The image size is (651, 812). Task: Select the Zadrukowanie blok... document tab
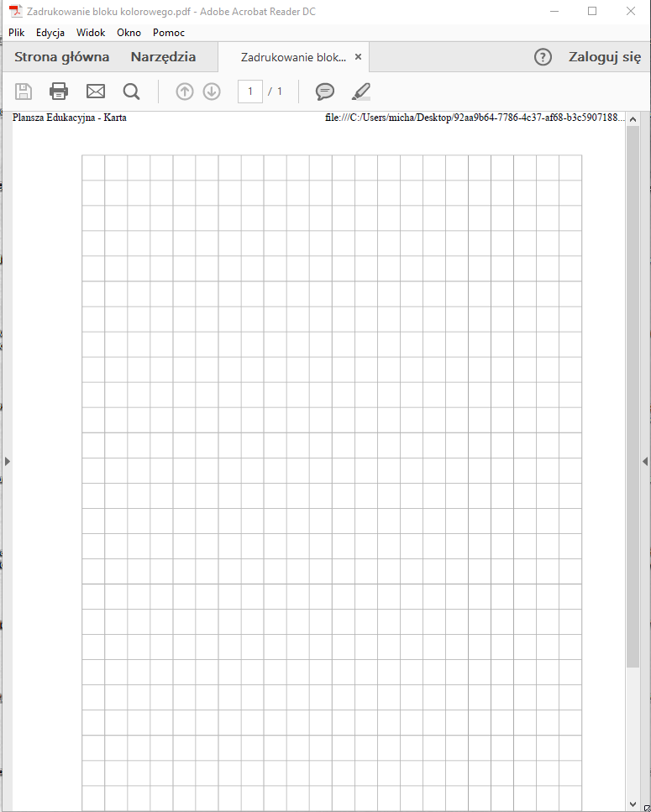click(294, 57)
